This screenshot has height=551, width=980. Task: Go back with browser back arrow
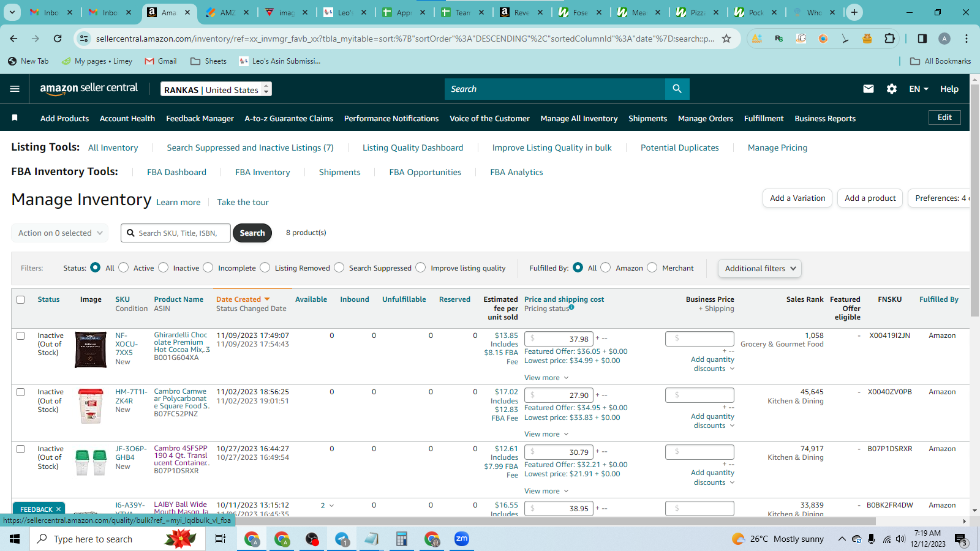click(13, 39)
